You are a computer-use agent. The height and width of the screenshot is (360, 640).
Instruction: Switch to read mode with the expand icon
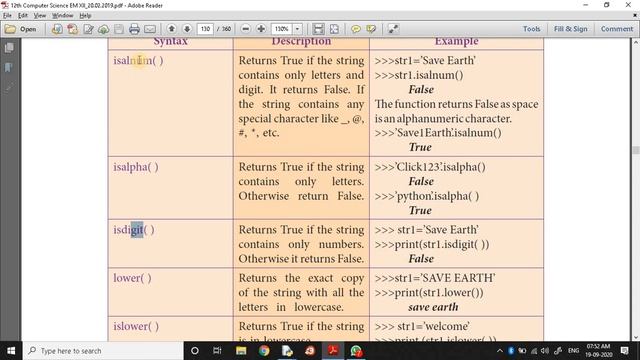393,29
